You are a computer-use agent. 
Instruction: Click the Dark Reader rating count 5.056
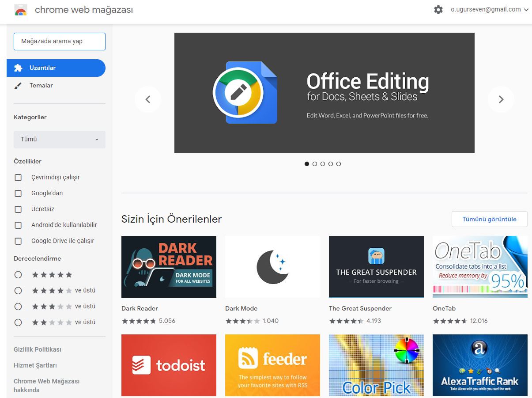[x=167, y=321]
